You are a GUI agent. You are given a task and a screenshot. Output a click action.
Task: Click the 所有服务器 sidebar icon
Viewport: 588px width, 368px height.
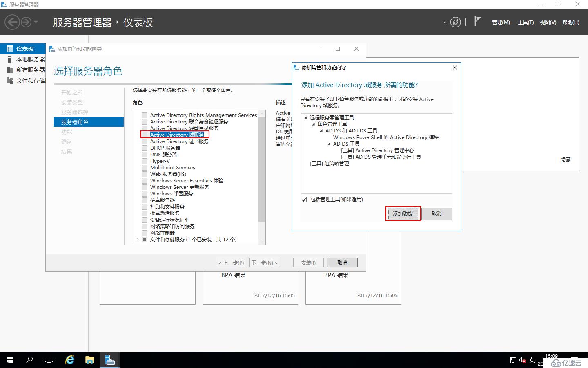pos(10,70)
